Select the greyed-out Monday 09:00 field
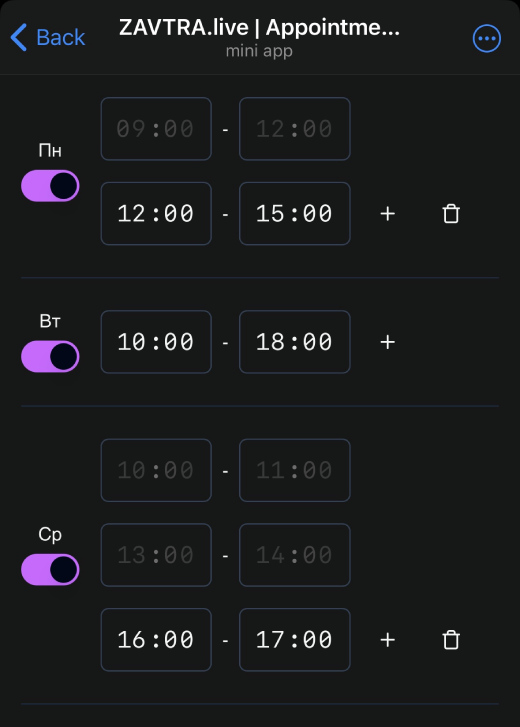The width and height of the screenshot is (520, 727). (156, 129)
